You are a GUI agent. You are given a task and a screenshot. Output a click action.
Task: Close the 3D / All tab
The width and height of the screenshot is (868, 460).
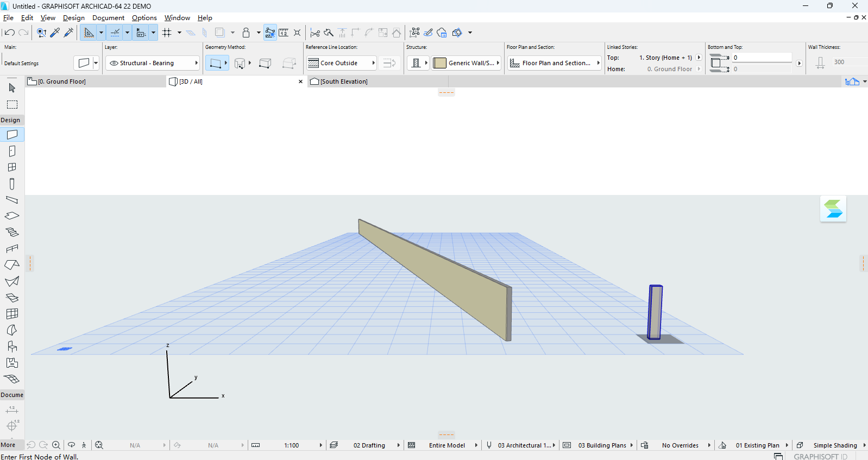point(301,81)
